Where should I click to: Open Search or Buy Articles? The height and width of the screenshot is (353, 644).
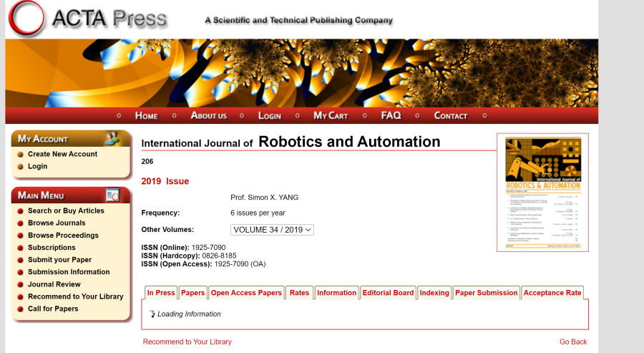tap(66, 211)
